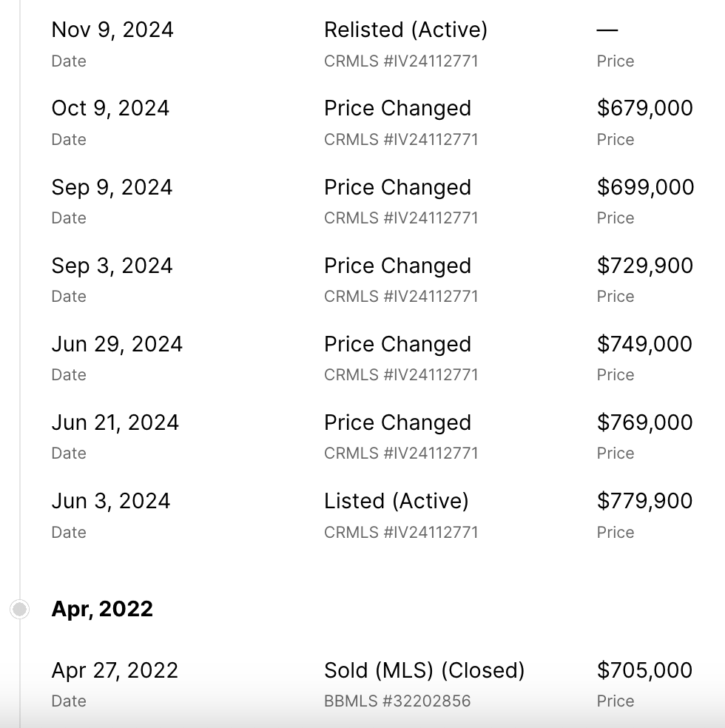Select the Jun 21, 2024 date

115,422
